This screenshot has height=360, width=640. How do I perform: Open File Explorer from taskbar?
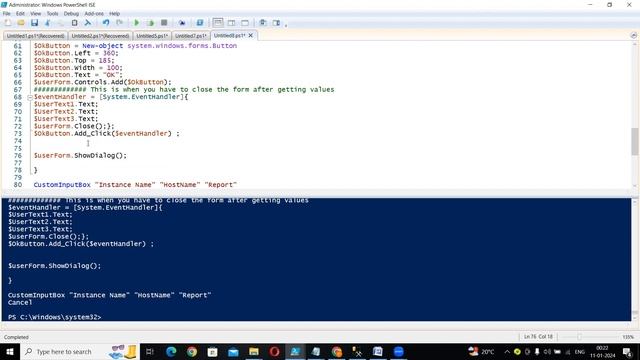(254, 351)
